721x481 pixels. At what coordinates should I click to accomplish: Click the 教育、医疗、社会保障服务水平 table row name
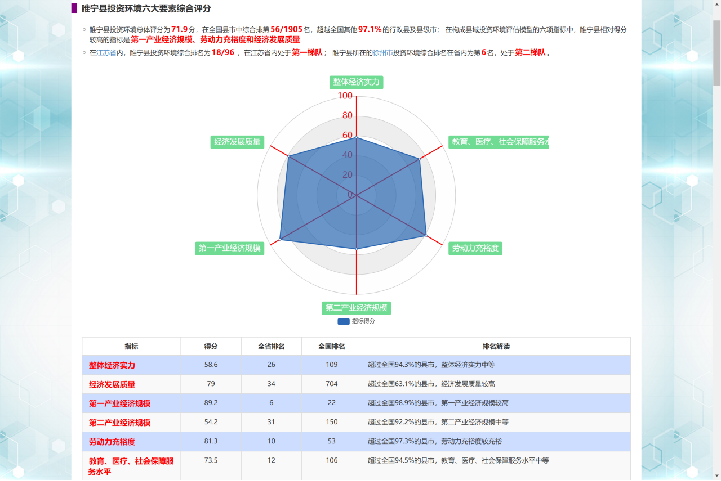131,466
